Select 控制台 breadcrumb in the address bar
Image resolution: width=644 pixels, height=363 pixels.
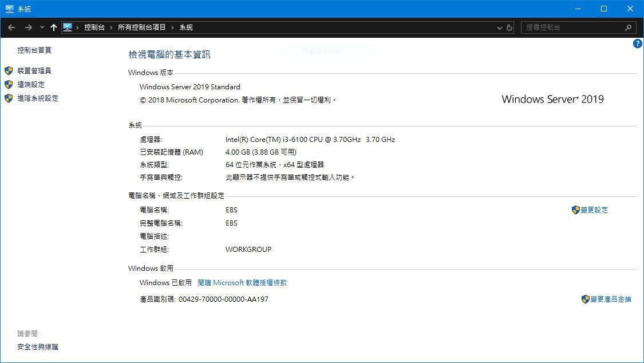[94, 27]
